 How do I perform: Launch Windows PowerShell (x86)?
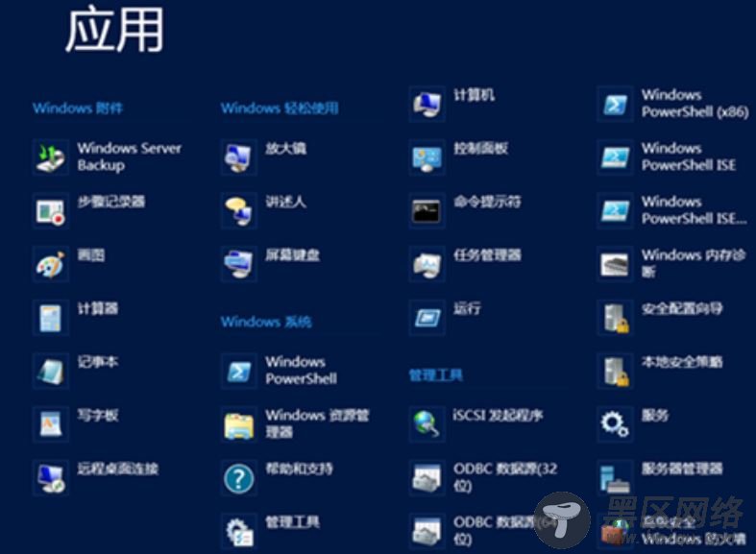[x=673, y=103]
